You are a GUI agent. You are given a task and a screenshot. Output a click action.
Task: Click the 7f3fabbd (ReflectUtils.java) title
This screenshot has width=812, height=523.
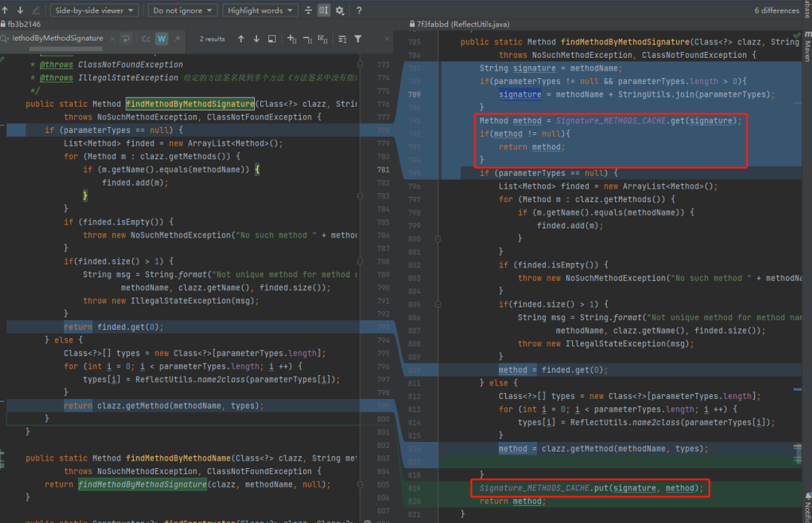click(463, 24)
